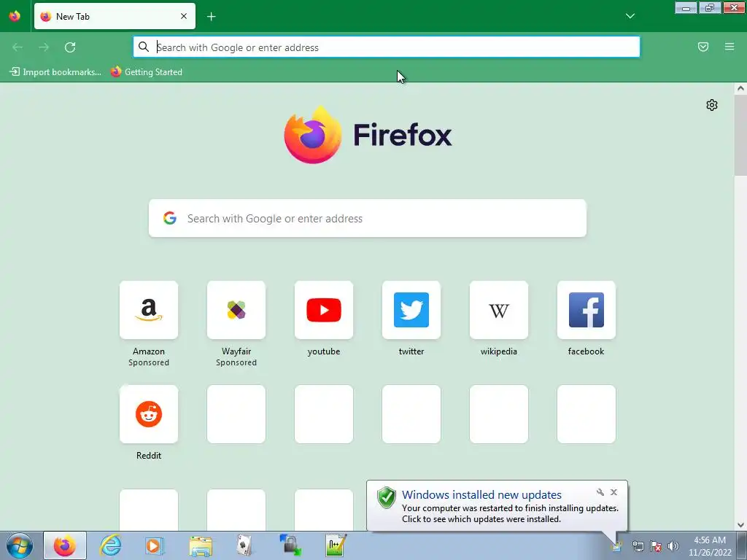Viewport: 747px width, 560px height.
Task: Open the Getting Started bookmark
Action: pyautogui.click(x=147, y=72)
